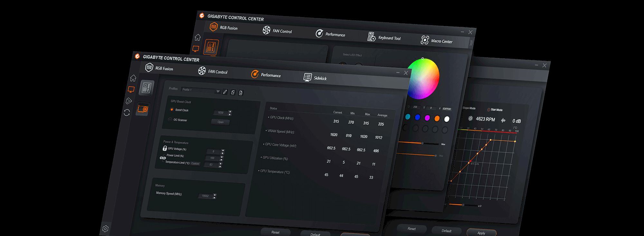The width and height of the screenshot is (644, 236).
Task: Increase the Boost Clock 1830 value
Action: coord(230,111)
